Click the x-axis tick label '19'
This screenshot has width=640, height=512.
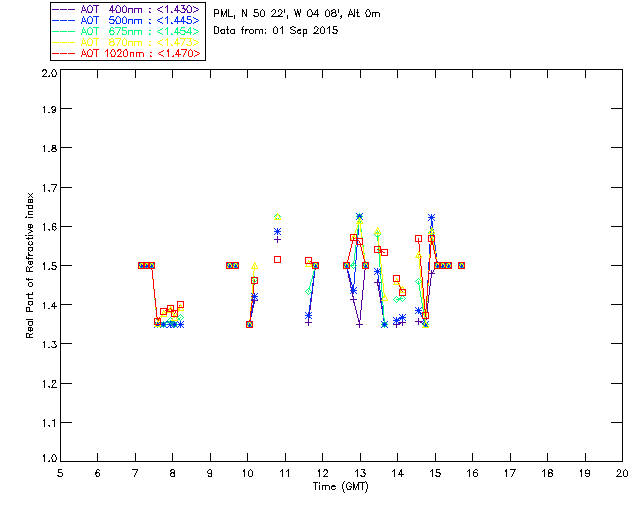[585, 473]
